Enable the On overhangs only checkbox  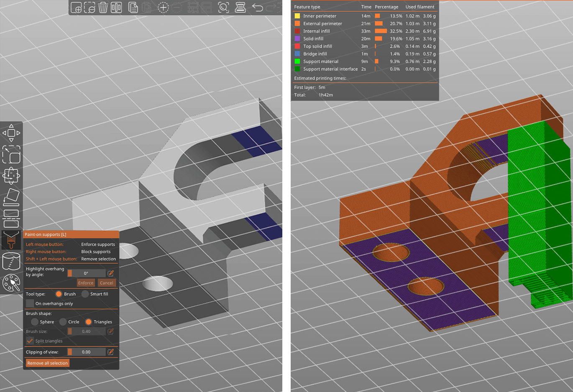30,303
